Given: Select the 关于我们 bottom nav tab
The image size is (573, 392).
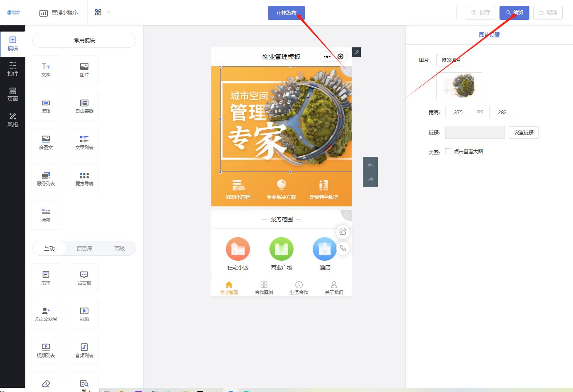Looking at the screenshot, I should pyautogui.click(x=334, y=288).
